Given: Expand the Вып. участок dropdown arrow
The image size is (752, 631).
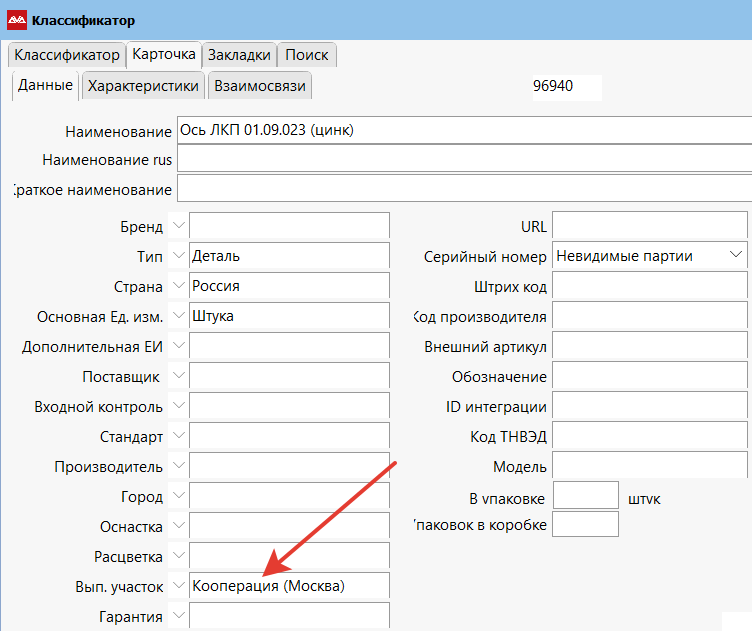Looking at the screenshot, I should 178,586.
